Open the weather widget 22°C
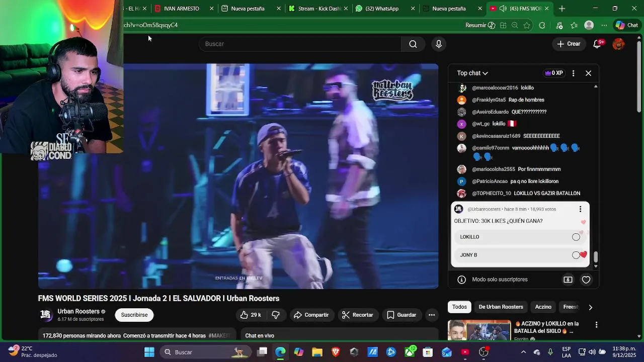Image resolution: width=644 pixels, height=362 pixels. click(x=32, y=352)
